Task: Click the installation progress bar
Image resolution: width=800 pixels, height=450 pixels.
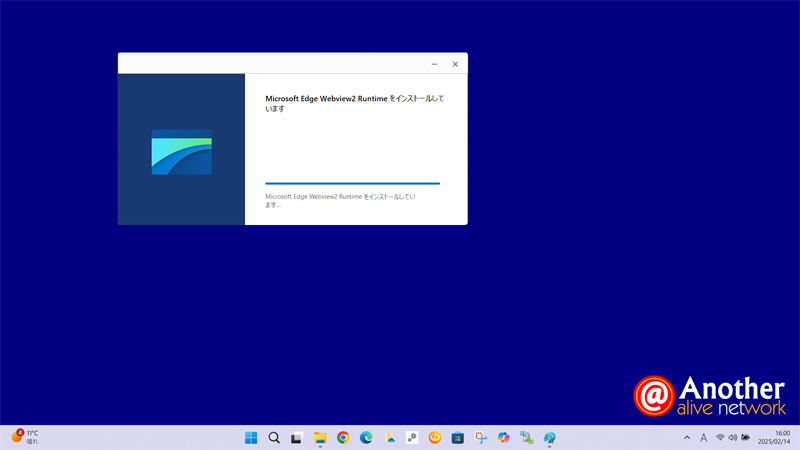Action: point(352,184)
